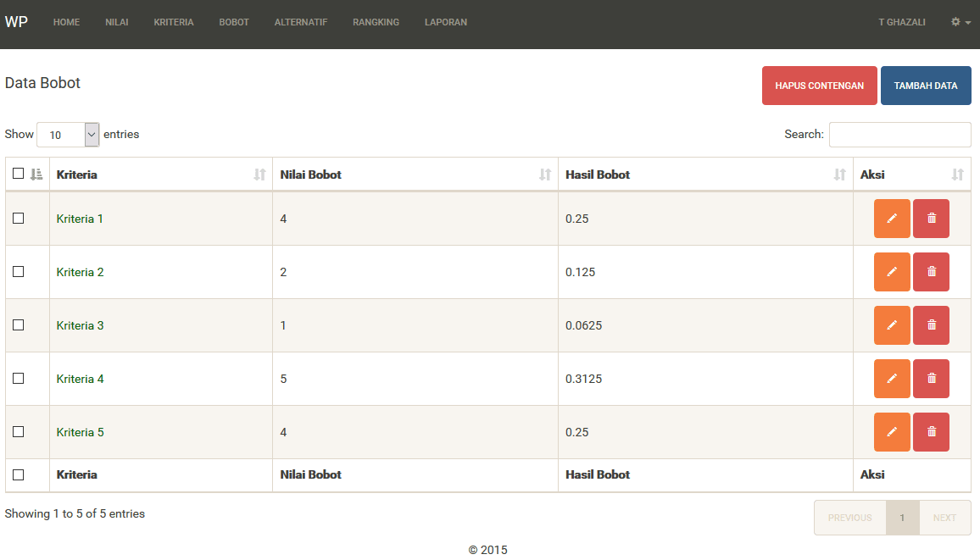
Task: Edit Kriteria 4 with the orange pencil icon
Action: click(x=892, y=379)
